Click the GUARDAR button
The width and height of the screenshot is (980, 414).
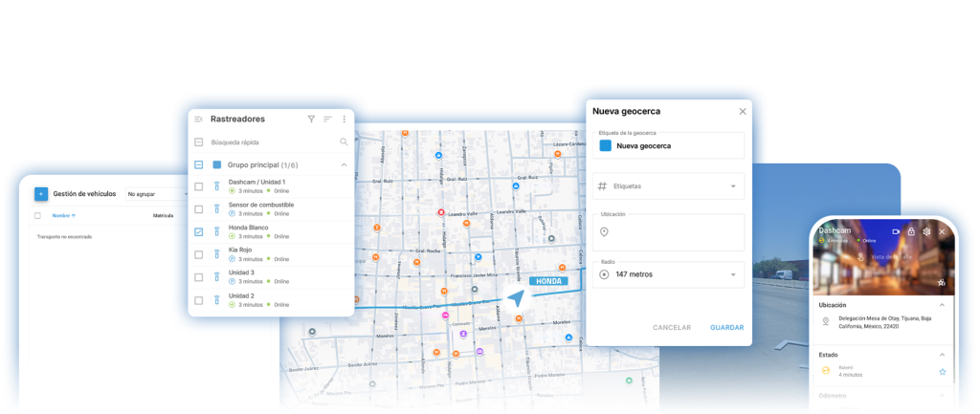tap(726, 327)
